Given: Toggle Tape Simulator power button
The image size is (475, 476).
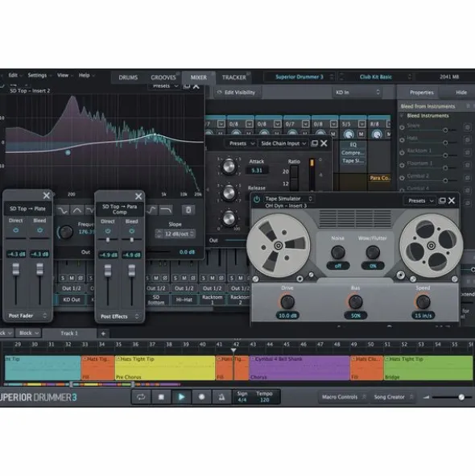Looking at the screenshot, I should pyautogui.click(x=257, y=199).
